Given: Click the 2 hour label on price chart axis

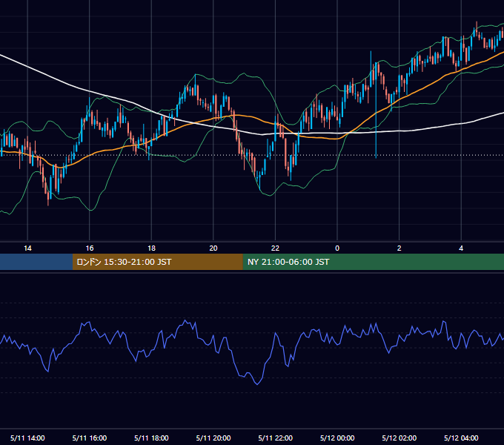Looking at the screenshot, I should [x=399, y=248].
